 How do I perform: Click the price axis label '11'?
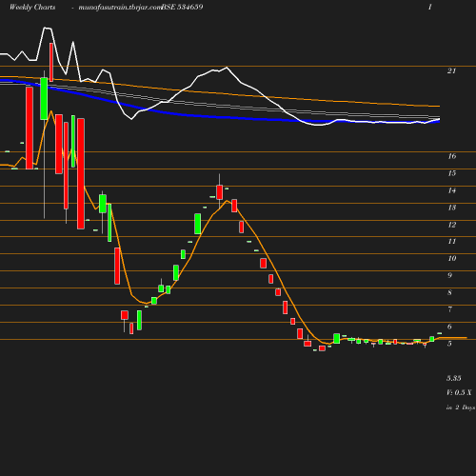click(452, 242)
